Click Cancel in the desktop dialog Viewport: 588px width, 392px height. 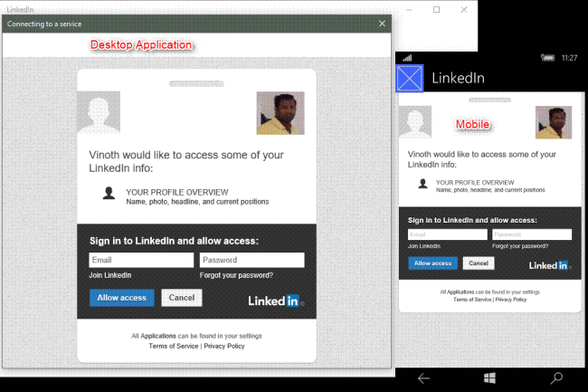point(182,298)
